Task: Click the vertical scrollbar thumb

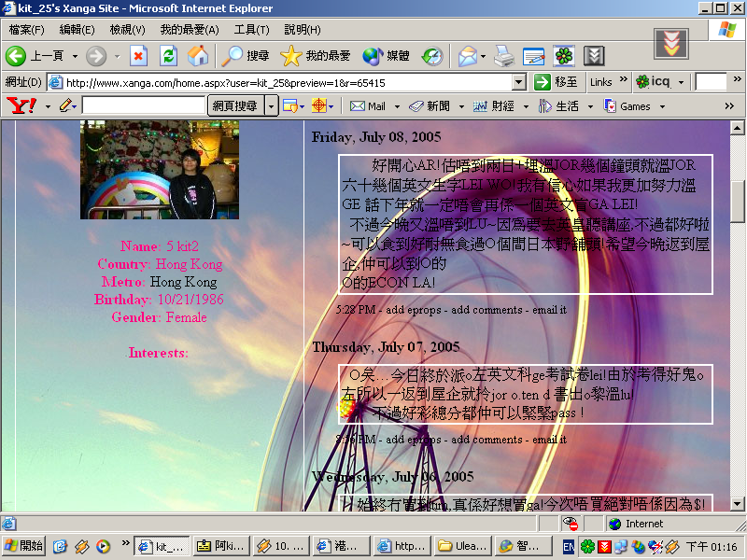Action: [x=737, y=202]
